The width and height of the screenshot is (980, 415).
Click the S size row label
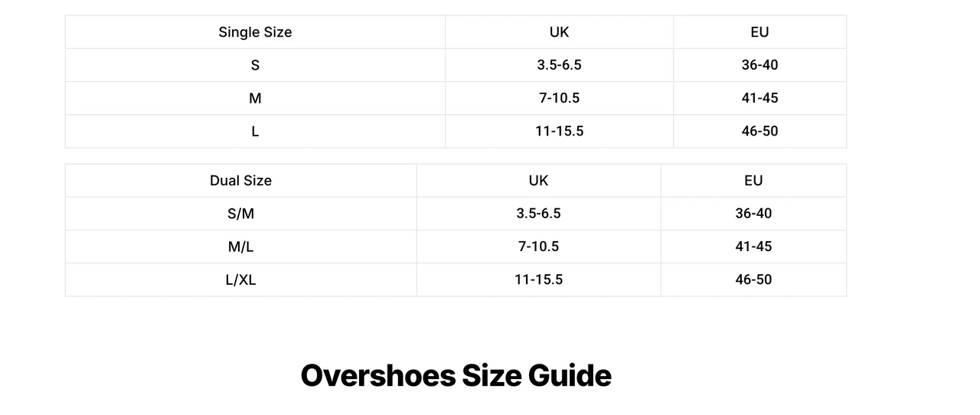click(255, 65)
